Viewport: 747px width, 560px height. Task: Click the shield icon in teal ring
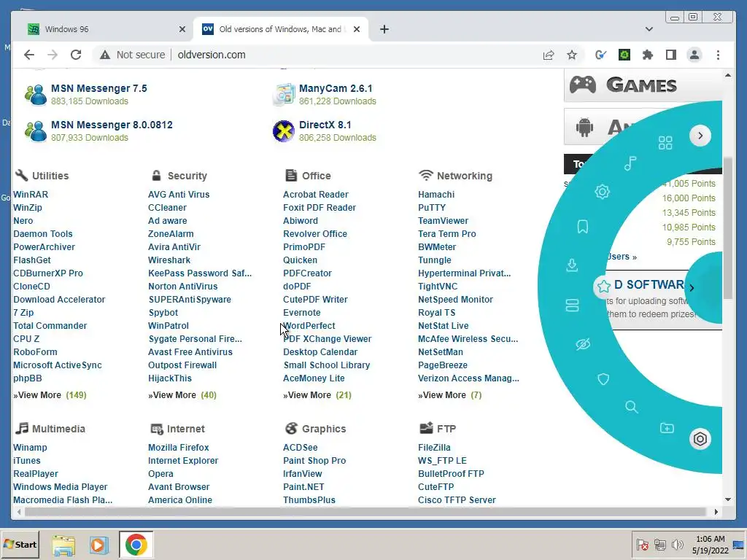coord(603,379)
